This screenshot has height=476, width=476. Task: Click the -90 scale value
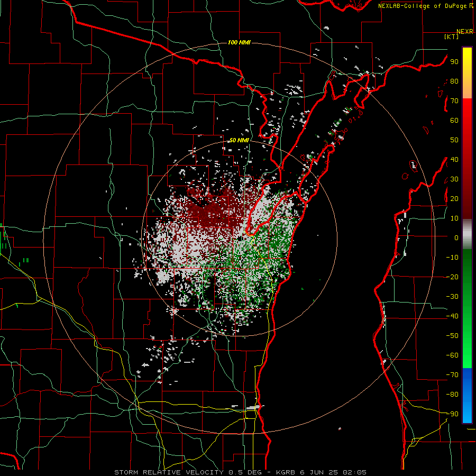452,414
